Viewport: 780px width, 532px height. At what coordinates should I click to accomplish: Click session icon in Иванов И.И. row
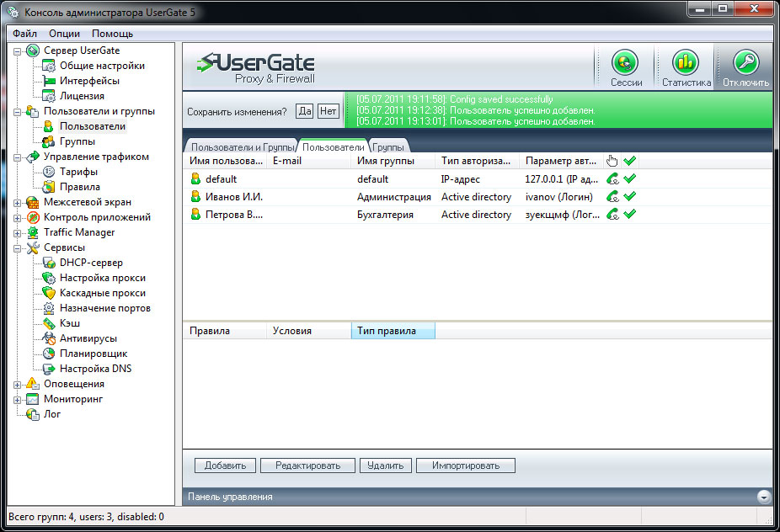[x=613, y=196]
